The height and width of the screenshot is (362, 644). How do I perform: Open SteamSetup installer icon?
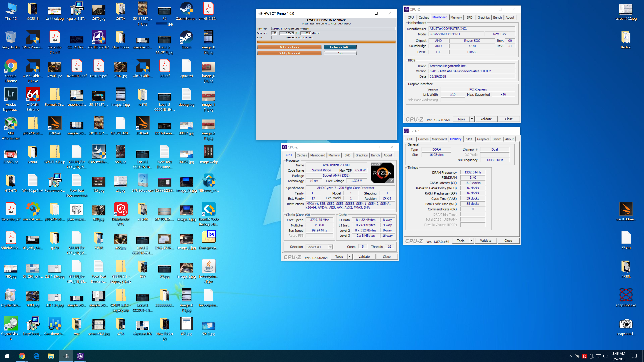click(x=186, y=12)
